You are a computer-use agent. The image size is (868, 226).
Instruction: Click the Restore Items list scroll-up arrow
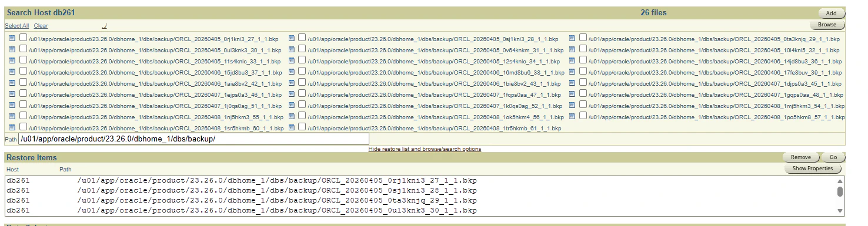coord(840,181)
